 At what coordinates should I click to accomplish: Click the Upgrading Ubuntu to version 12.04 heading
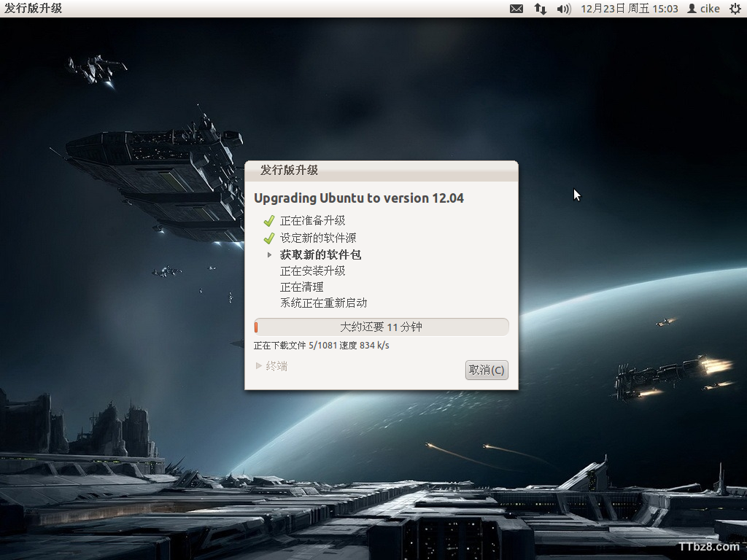(x=359, y=198)
